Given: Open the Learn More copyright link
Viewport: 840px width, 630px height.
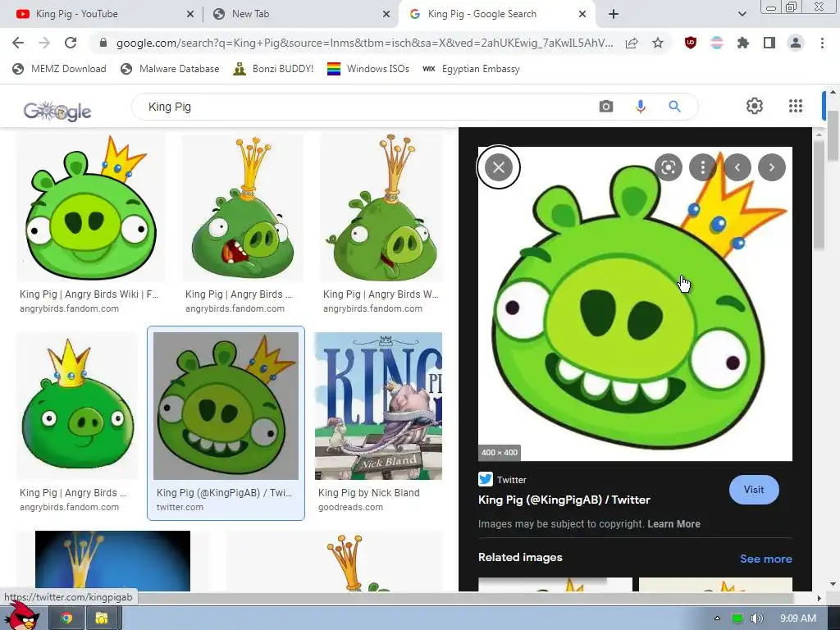Looking at the screenshot, I should (x=673, y=524).
